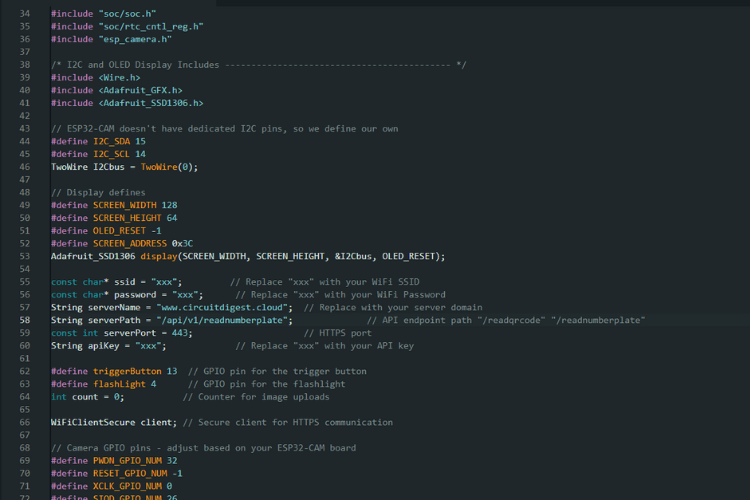This screenshot has height=500, width=750.
Task: Click the "int count = 0;" statement
Action: (x=88, y=397)
